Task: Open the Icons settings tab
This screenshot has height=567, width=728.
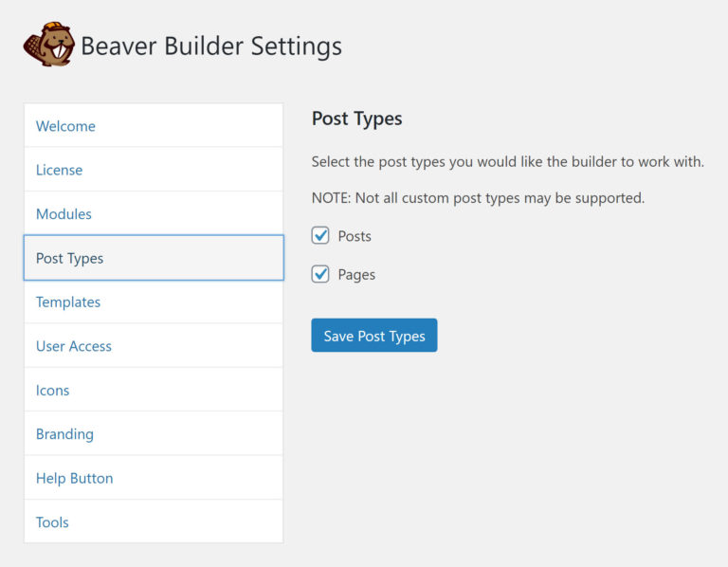Action: (154, 390)
